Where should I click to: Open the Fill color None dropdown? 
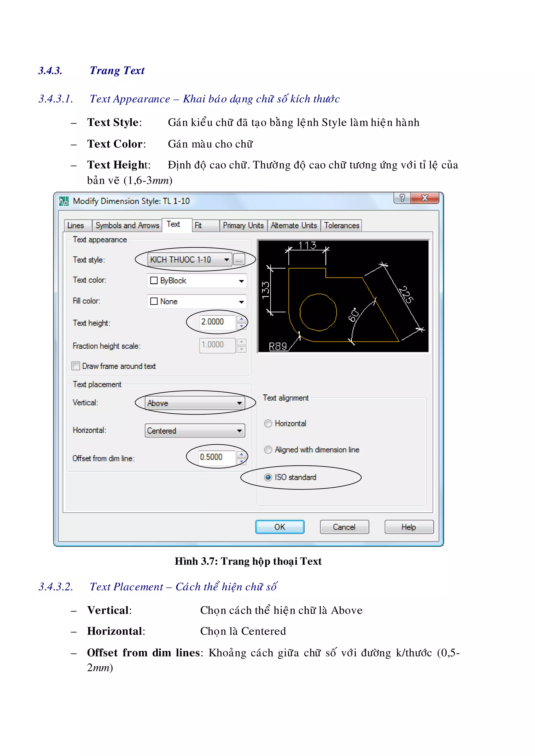click(x=197, y=301)
